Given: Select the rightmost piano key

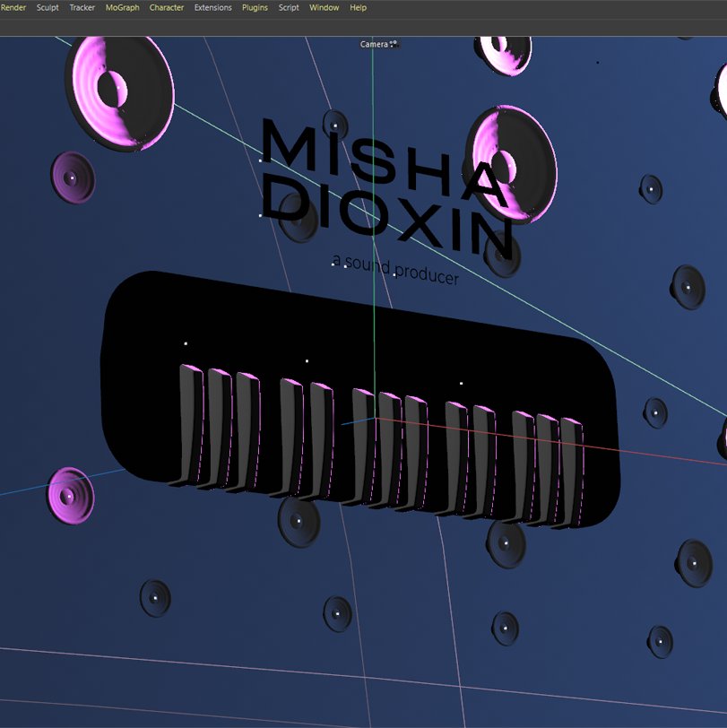Looking at the screenshot, I should 573,471.
